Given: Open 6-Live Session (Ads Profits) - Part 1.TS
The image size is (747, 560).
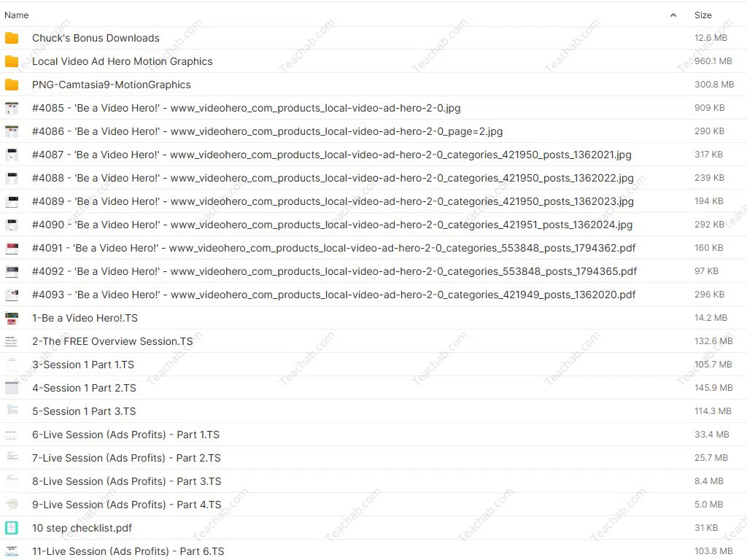Looking at the screenshot, I should (125, 435).
